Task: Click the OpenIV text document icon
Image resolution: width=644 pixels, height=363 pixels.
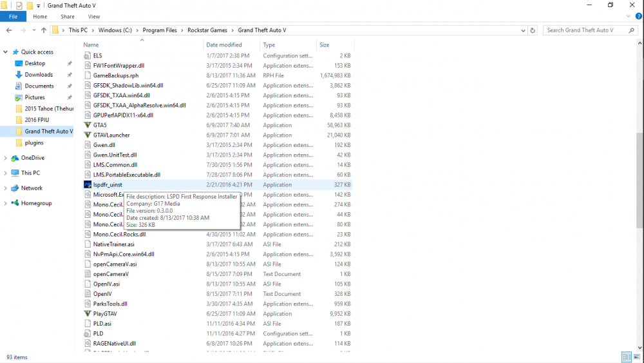Action: coord(88,293)
